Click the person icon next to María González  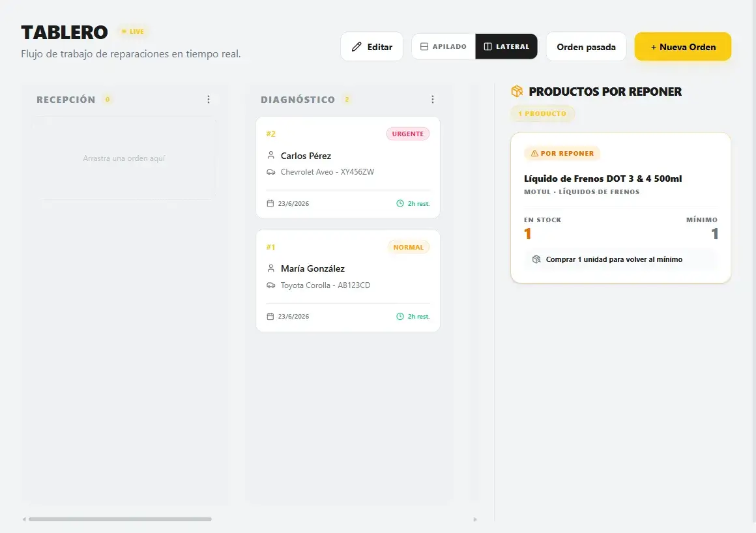point(271,268)
